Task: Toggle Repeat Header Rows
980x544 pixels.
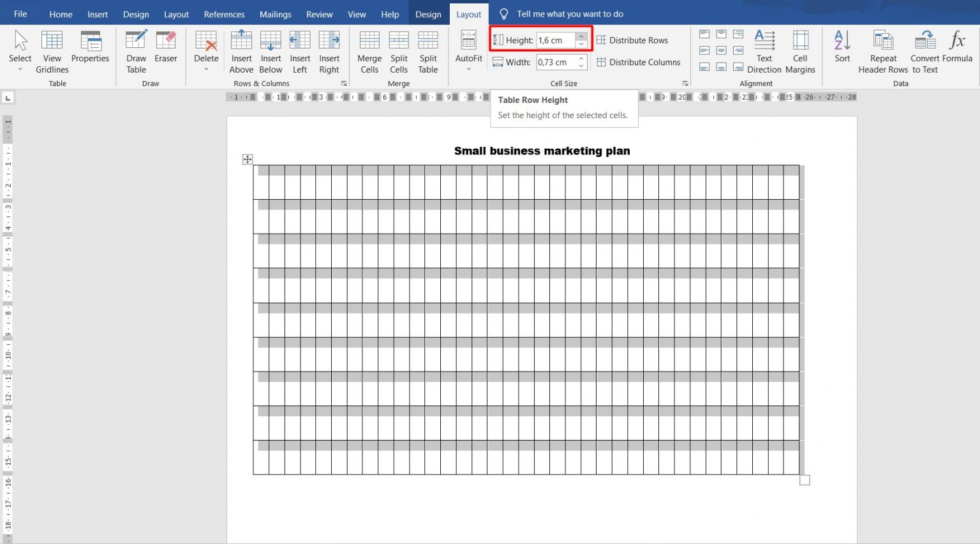Action: click(883, 51)
